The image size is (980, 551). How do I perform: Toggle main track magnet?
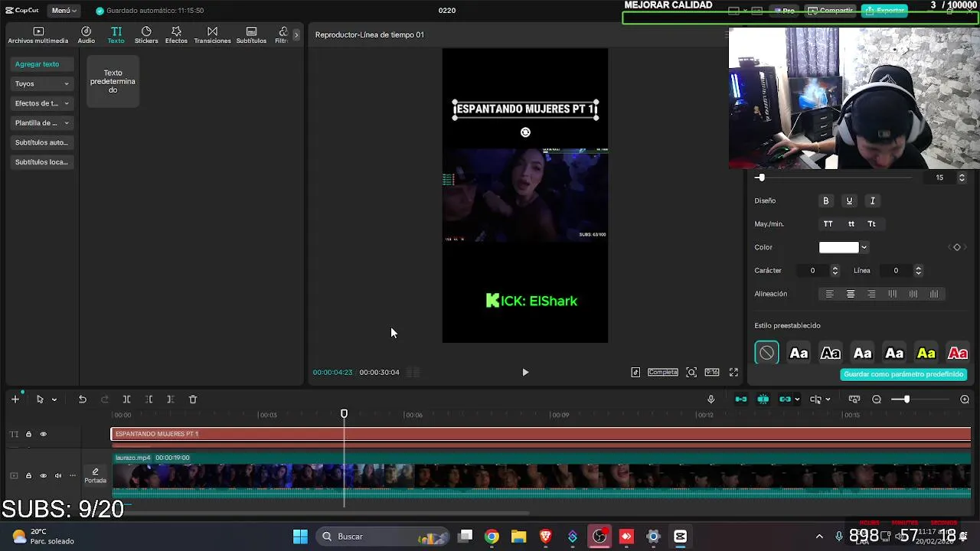(741, 399)
